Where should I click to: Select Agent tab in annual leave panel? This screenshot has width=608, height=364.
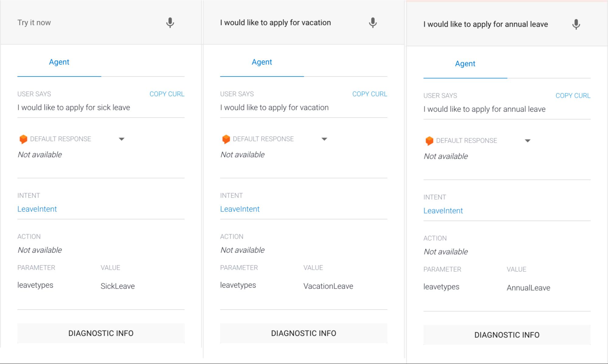tap(465, 64)
